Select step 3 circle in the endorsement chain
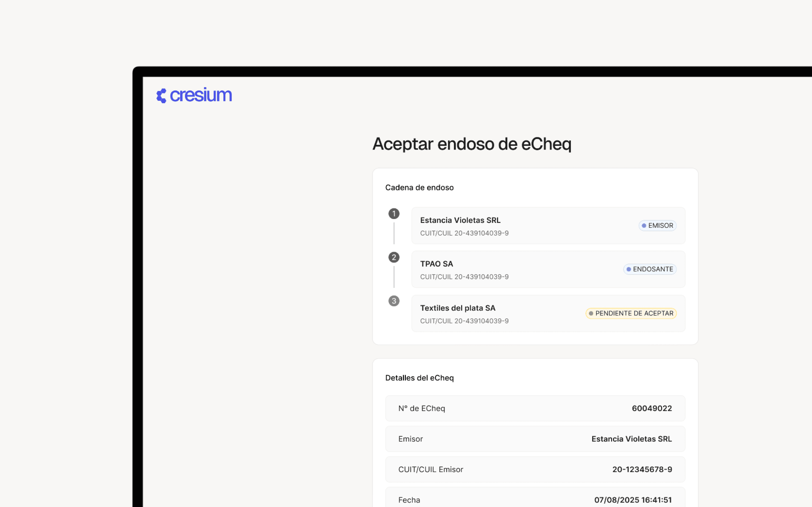 pos(394,301)
